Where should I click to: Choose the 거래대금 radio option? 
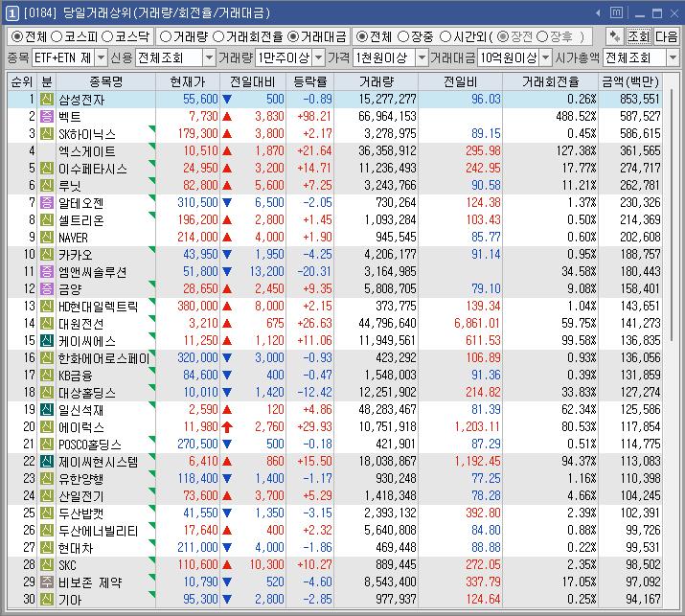293,36
